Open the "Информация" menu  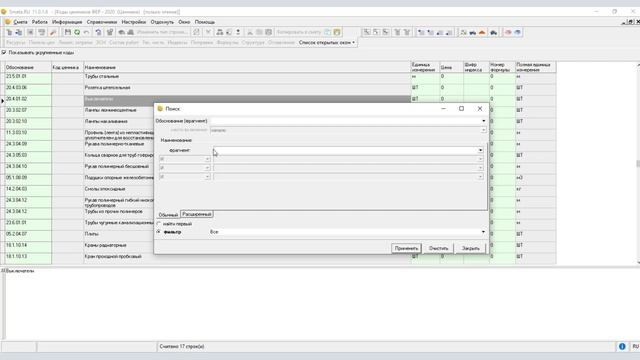point(67,22)
